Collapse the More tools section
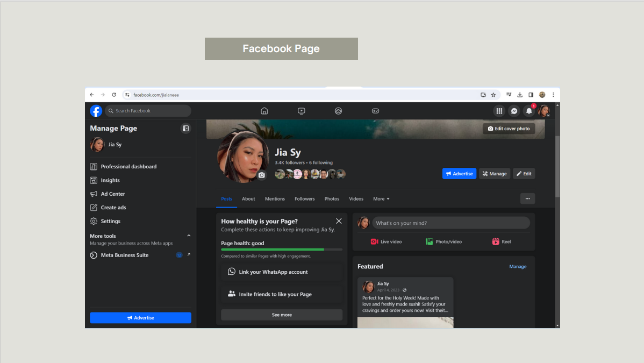The height and width of the screenshot is (363, 644). (189, 236)
